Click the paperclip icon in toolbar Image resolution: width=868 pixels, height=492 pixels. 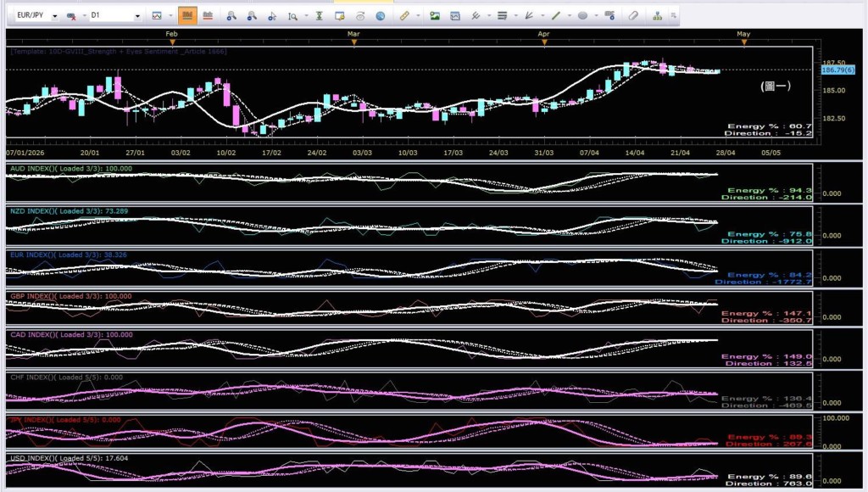(x=633, y=15)
